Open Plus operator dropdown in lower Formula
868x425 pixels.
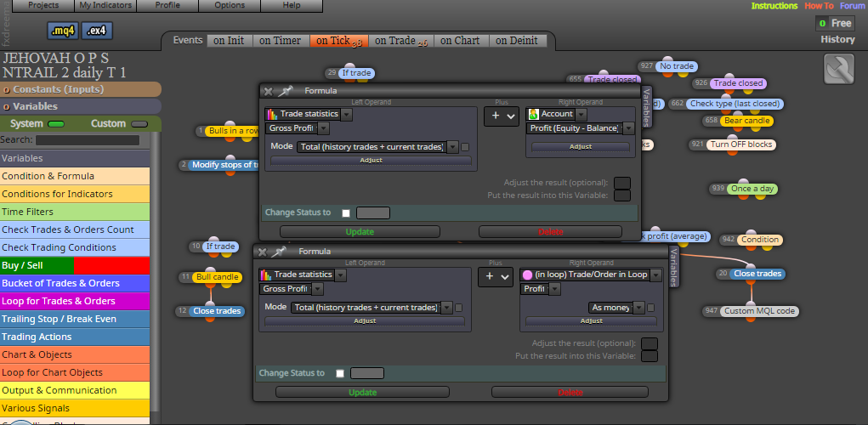tap(496, 277)
